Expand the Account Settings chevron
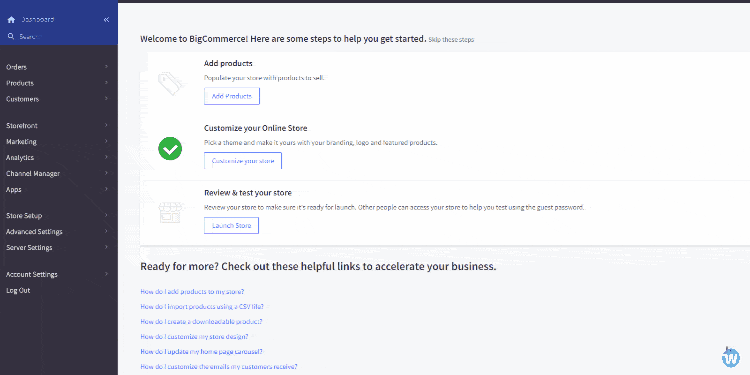This screenshot has width=750, height=375. click(x=106, y=275)
